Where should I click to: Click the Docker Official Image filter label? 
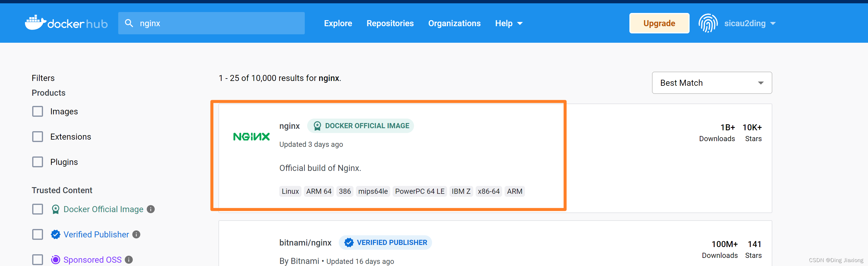(x=103, y=209)
